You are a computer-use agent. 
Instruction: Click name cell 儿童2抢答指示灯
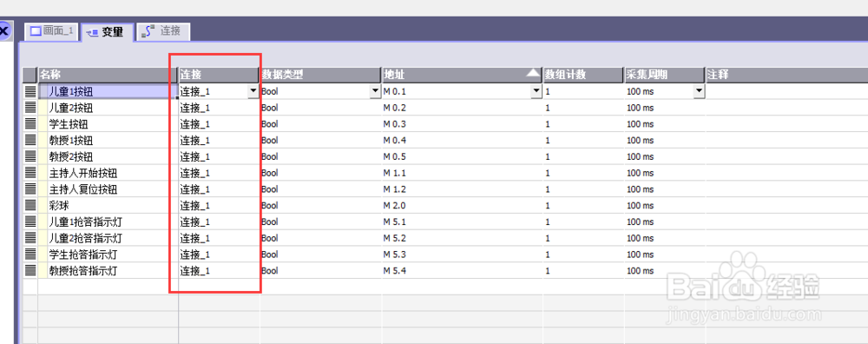coord(108,238)
